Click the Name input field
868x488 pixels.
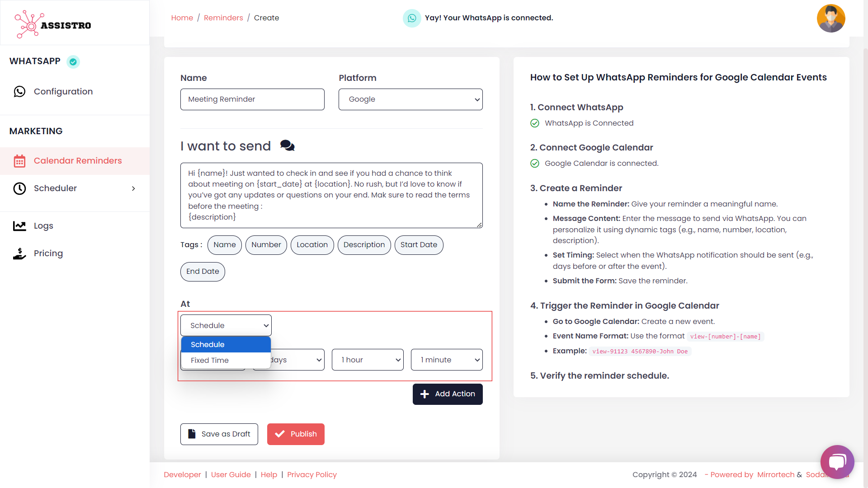tap(252, 99)
